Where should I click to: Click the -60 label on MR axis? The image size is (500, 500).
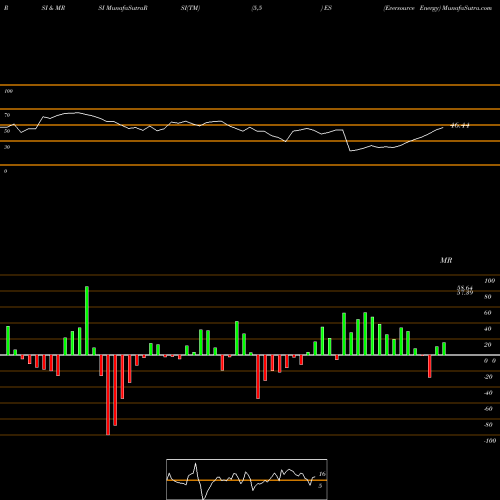coord(488,409)
